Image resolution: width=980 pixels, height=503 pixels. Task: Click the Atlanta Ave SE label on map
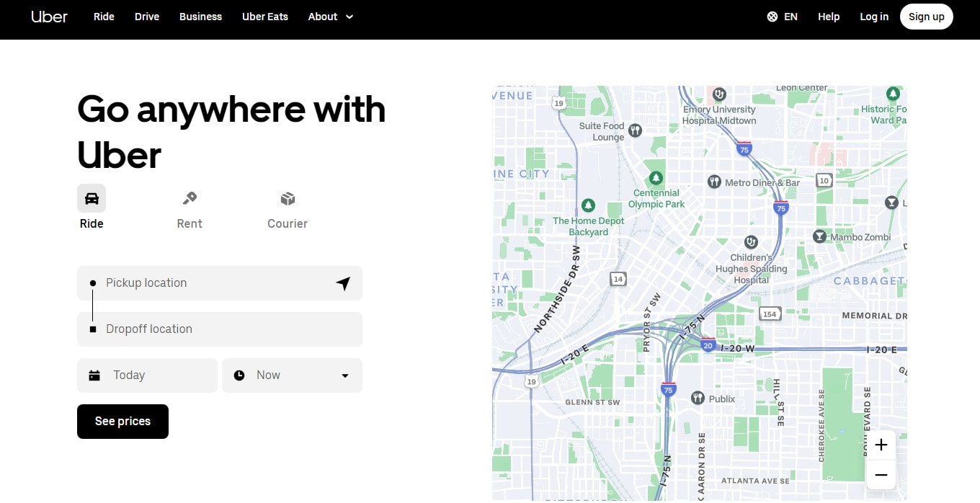point(755,481)
